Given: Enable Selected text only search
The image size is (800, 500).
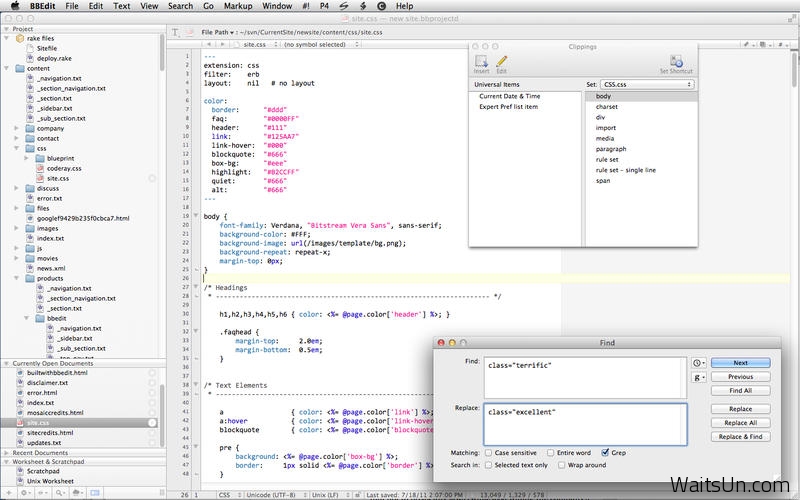Looking at the screenshot, I should coord(489,465).
